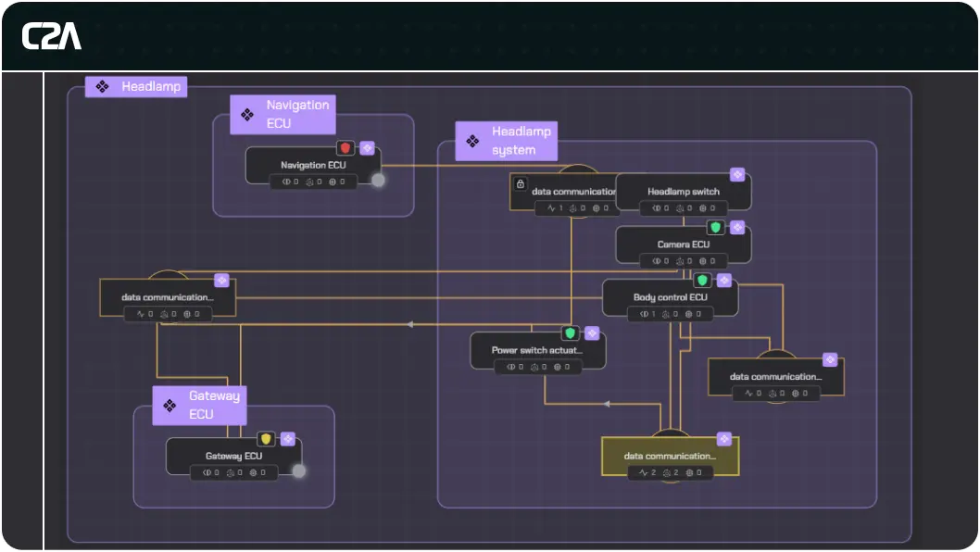The width and height of the screenshot is (980, 552).
Task: Click the counters bar under Camera ECU
Action: pyautogui.click(x=683, y=261)
